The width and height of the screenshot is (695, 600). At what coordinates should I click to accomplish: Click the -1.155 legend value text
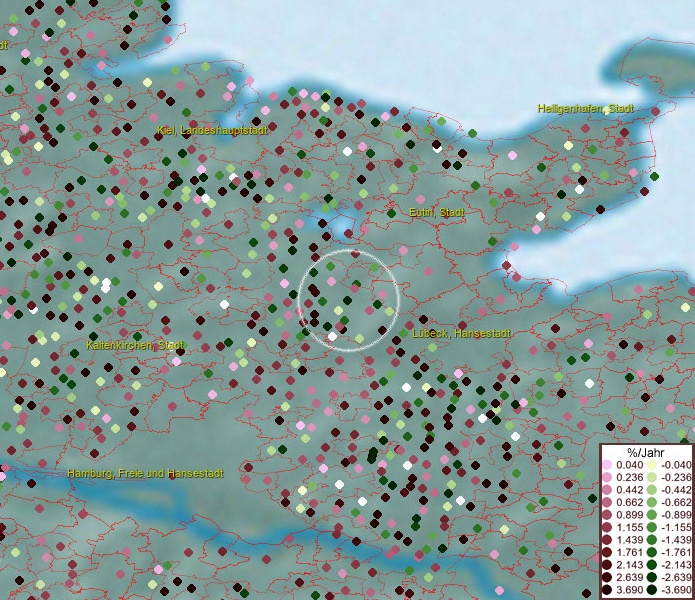coord(676,527)
